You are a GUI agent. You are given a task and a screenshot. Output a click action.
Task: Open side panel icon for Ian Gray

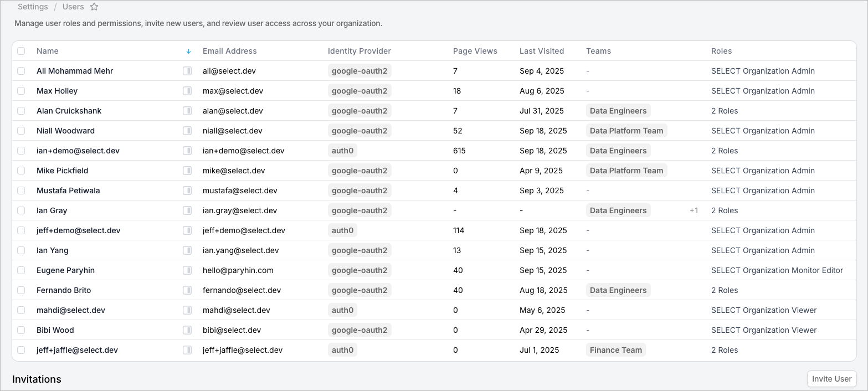(187, 210)
